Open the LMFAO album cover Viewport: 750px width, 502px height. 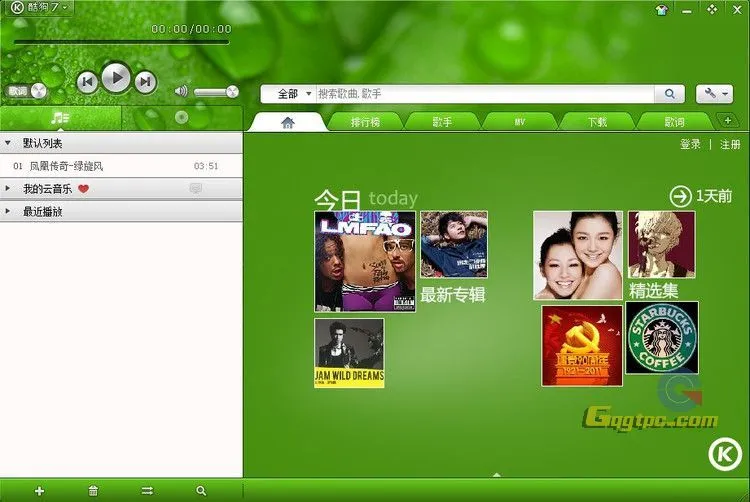365,262
